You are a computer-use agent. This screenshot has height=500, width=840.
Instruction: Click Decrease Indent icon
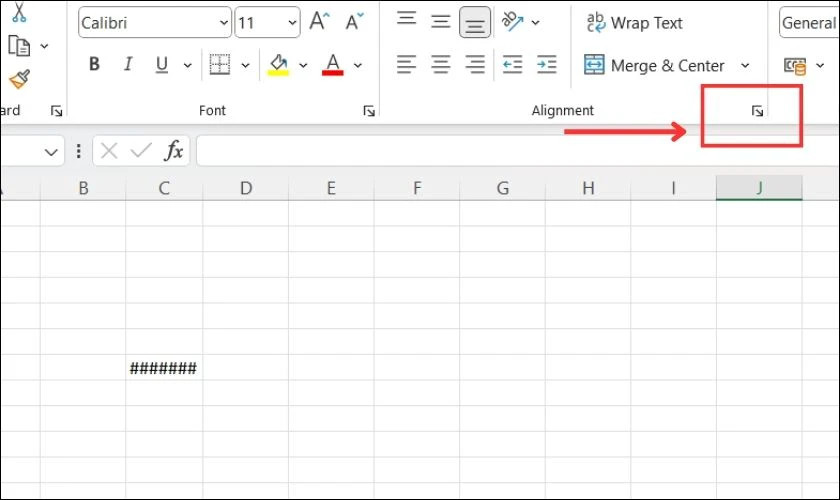point(512,65)
